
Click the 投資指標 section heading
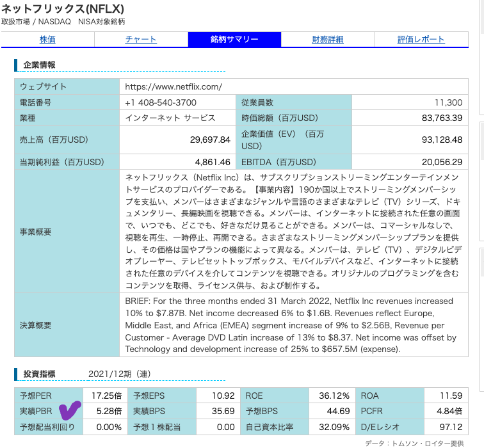point(39,374)
